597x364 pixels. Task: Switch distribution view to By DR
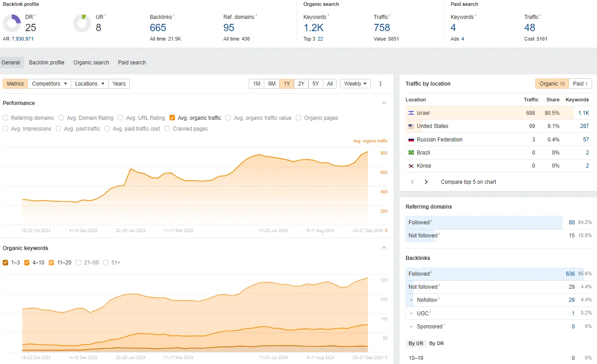(x=436, y=343)
